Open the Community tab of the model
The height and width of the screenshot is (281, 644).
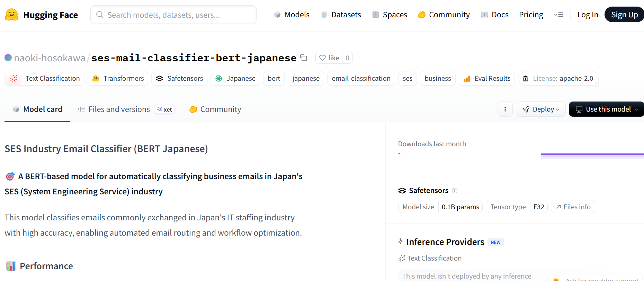(x=215, y=109)
